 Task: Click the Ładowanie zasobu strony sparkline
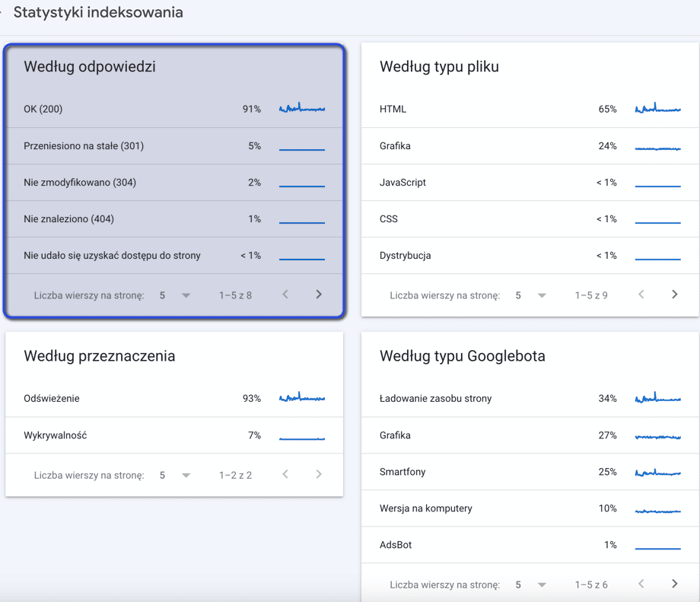tap(657, 398)
